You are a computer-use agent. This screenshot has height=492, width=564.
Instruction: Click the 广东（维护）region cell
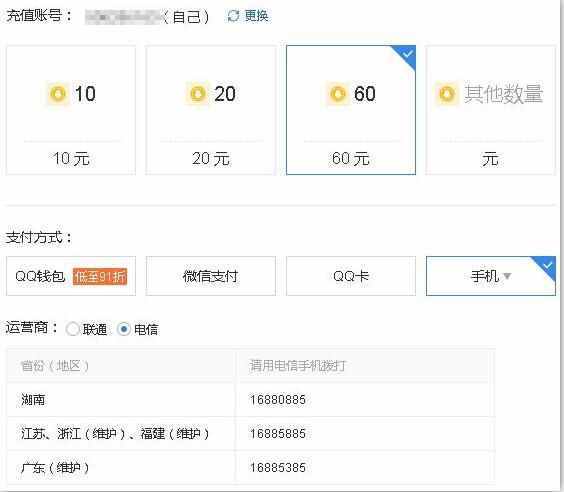click(121, 467)
